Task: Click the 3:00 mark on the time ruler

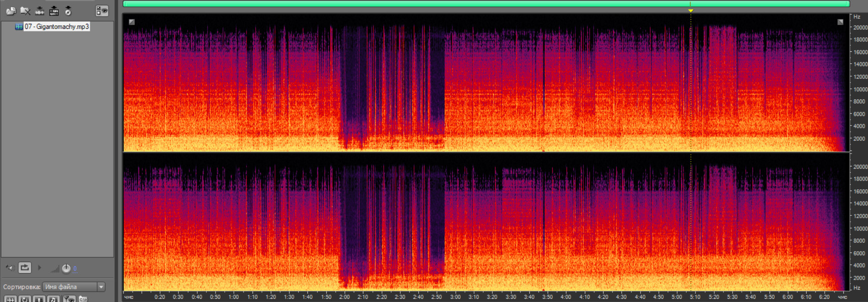Action: coord(455,297)
